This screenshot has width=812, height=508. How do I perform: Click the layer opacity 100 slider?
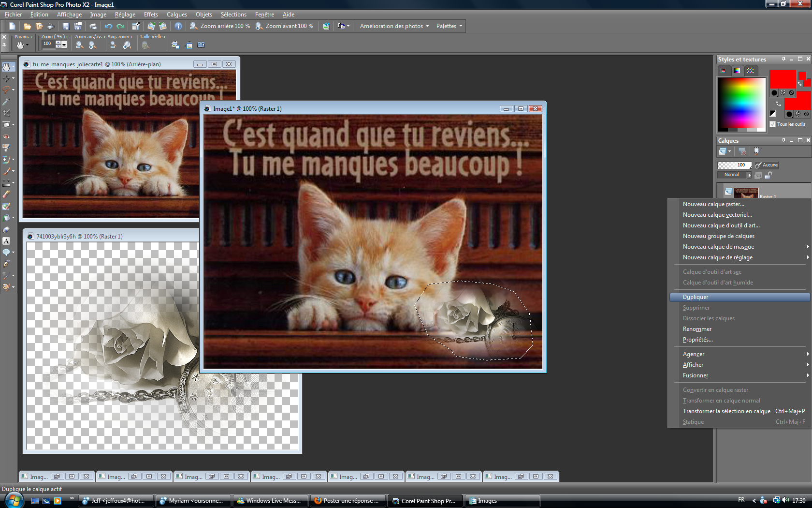(734, 165)
